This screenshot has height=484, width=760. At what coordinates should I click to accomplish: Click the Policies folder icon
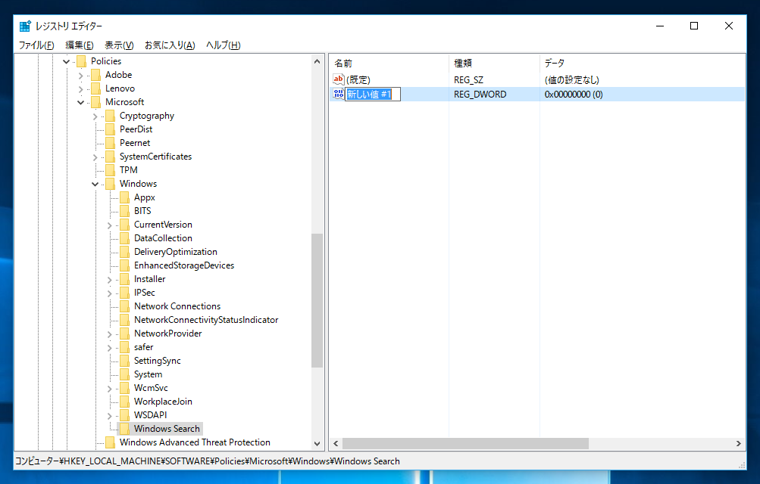(x=81, y=61)
